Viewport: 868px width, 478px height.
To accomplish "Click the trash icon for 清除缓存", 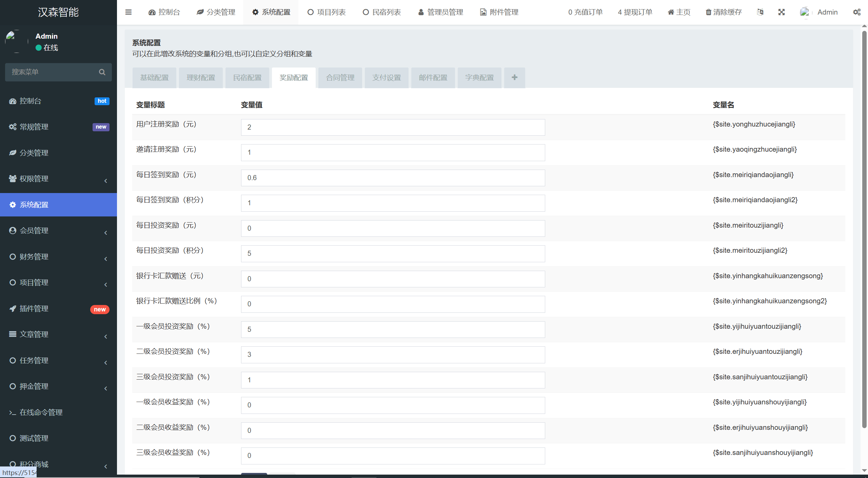I will point(708,12).
